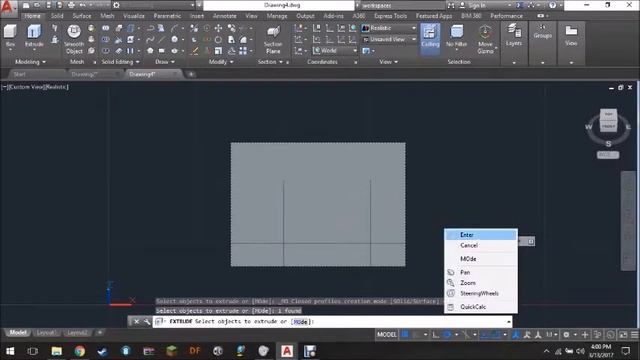Viewport: 640px width, 360px height.
Task: Open the Groups panel button
Action: tap(542, 31)
